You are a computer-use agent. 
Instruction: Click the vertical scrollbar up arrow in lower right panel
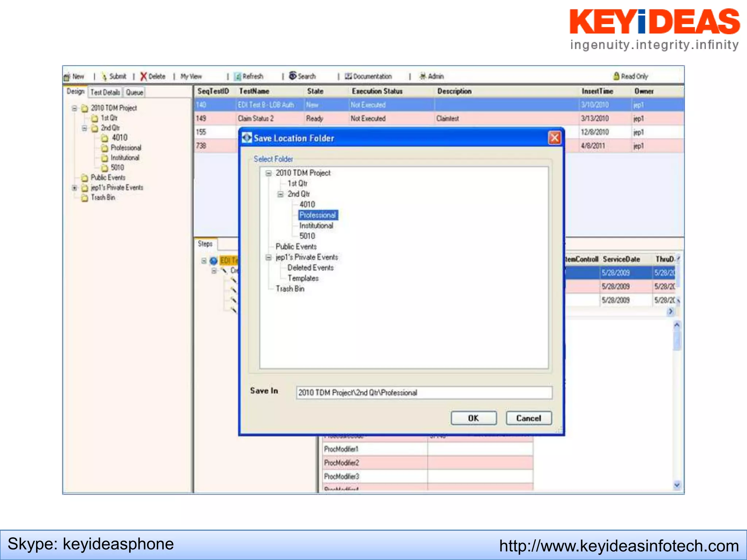tap(677, 325)
